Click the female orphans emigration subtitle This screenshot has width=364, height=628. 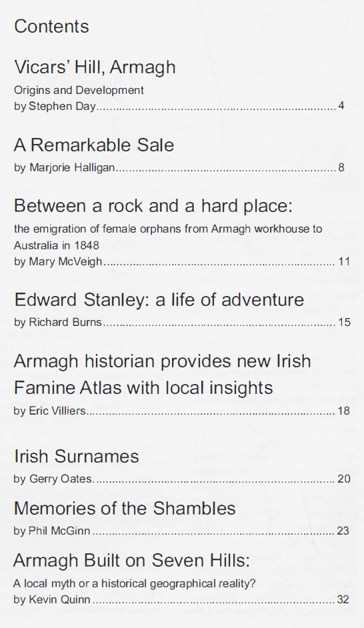point(168,237)
